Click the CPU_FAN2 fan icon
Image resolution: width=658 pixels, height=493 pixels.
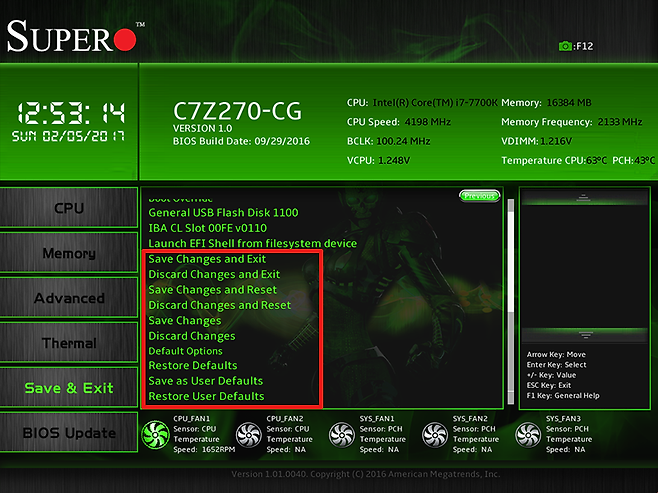[248, 435]
